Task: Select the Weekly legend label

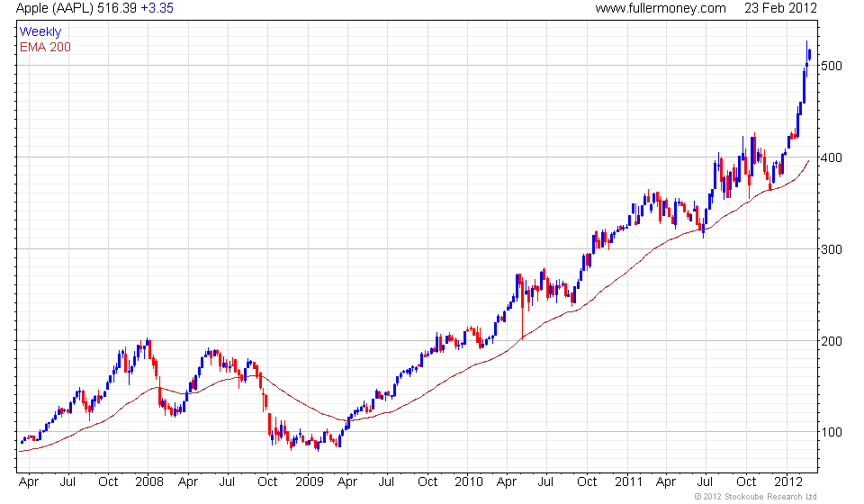Action: (40, 31)
